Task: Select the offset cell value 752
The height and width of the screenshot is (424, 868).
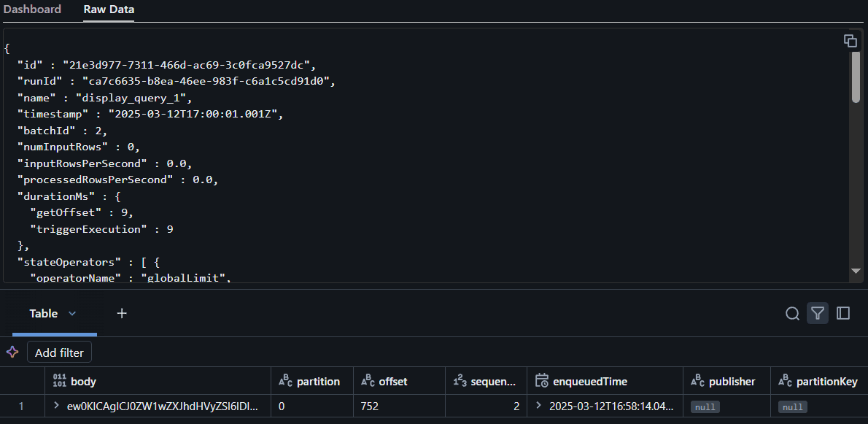Action: pos(369,406)
